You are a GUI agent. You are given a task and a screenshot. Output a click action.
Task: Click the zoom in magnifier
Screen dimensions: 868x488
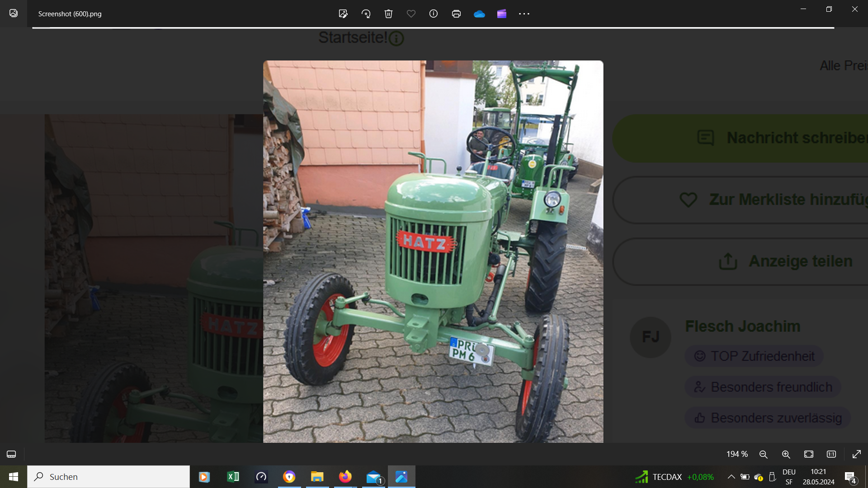(786, 454)
